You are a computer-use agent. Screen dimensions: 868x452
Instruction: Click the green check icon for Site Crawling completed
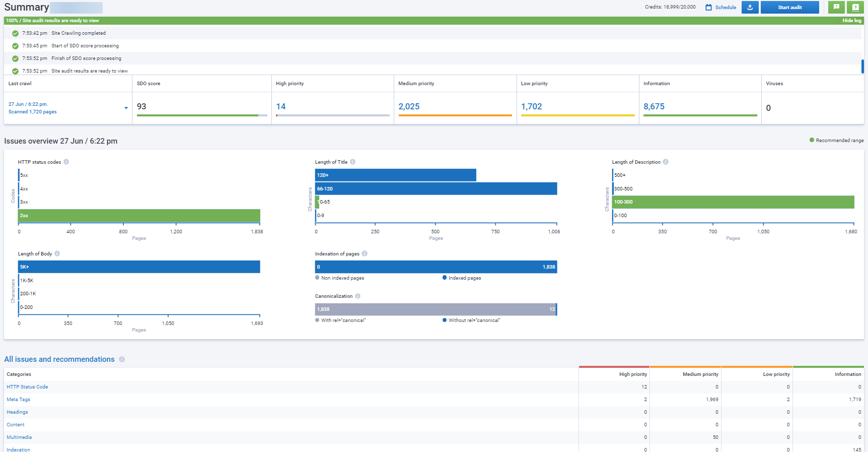click(15, 33)
